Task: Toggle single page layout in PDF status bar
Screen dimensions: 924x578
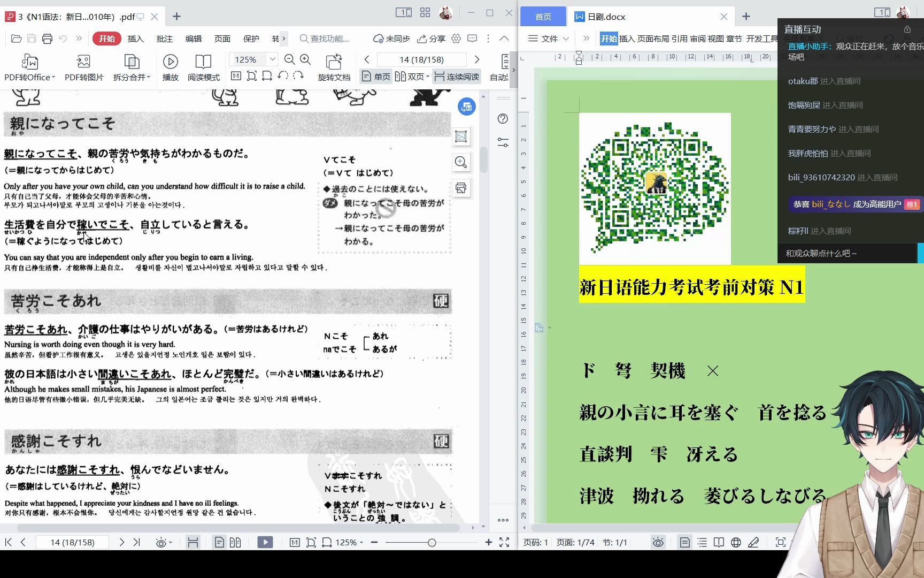Action: coord(219,543)
